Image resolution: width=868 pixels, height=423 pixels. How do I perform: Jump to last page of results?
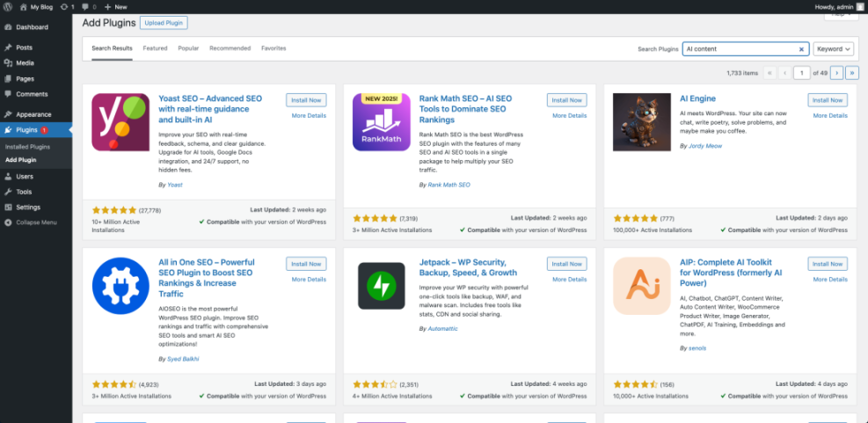click(852, 72)
